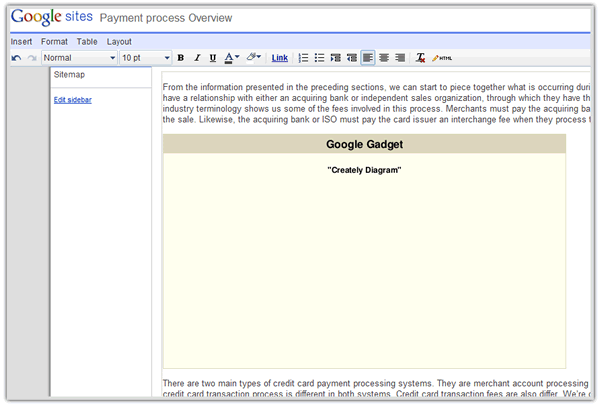
Task: Redo the last undone edit
Action: pos(32,58)
